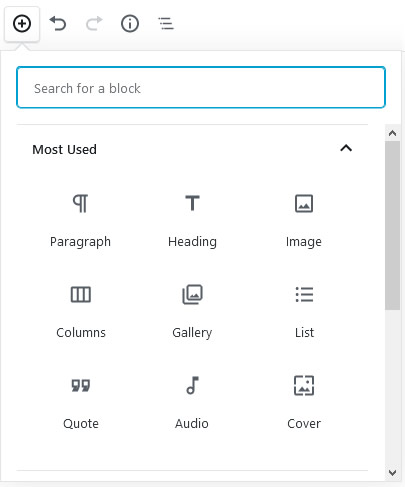Click the Redo arrow icon
Screen dimensions: 405x487
[x=94, y=24]
